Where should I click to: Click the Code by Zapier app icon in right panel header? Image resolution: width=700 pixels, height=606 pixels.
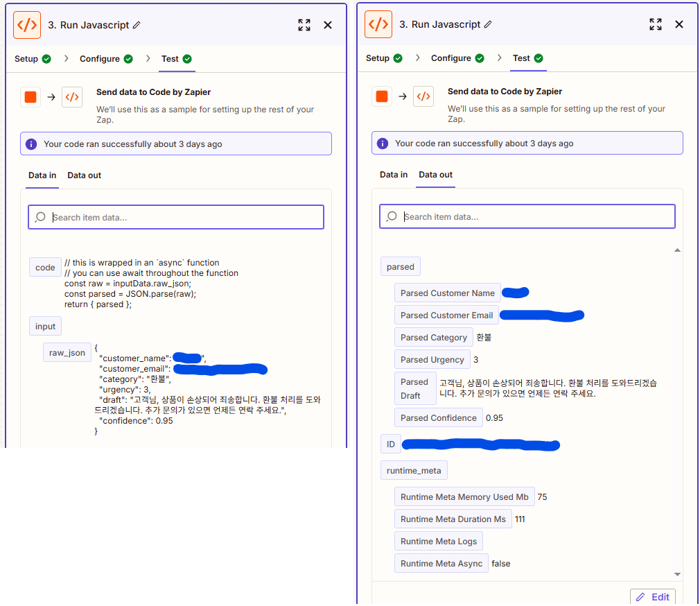(378, 24)
